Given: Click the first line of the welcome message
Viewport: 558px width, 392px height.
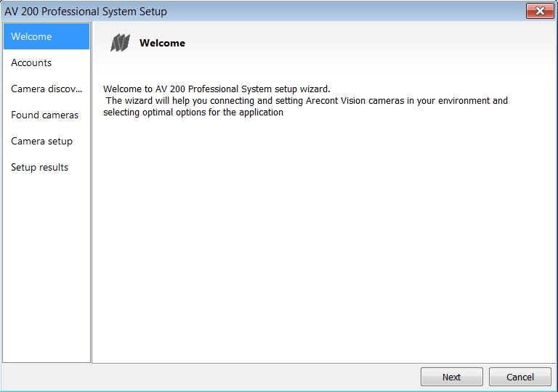Looking at the screenshot, I should click(x=217, y=89).
